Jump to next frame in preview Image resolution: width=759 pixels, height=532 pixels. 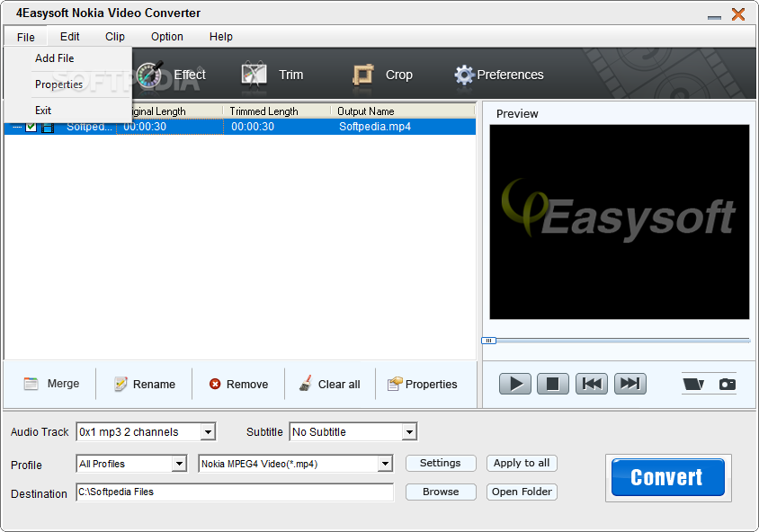pos(630,384)
